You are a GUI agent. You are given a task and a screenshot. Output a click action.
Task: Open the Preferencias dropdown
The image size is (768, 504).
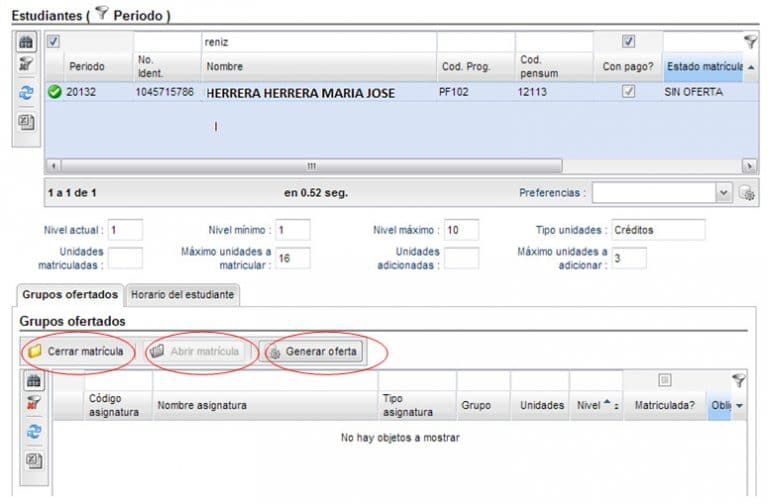[723, 192]
